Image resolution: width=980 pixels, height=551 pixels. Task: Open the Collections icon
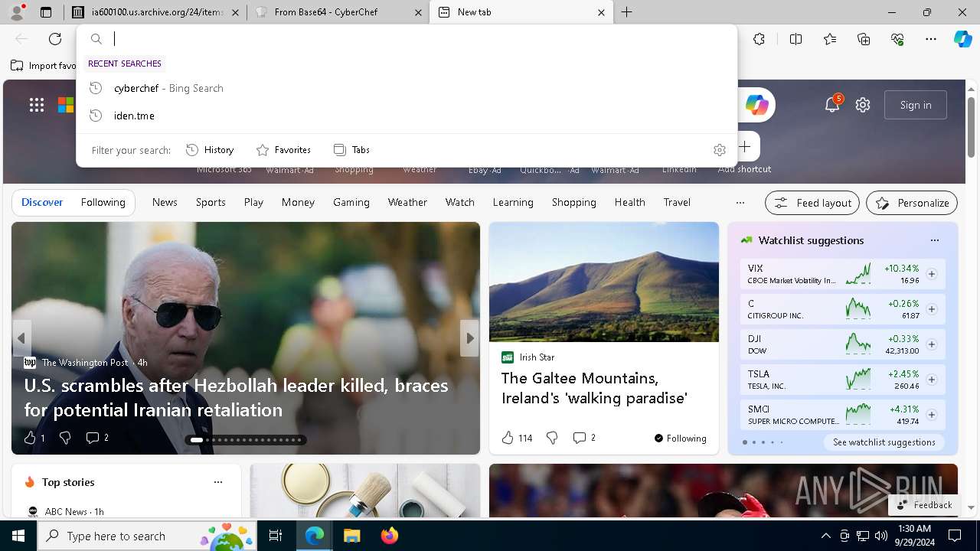point(864,39)
